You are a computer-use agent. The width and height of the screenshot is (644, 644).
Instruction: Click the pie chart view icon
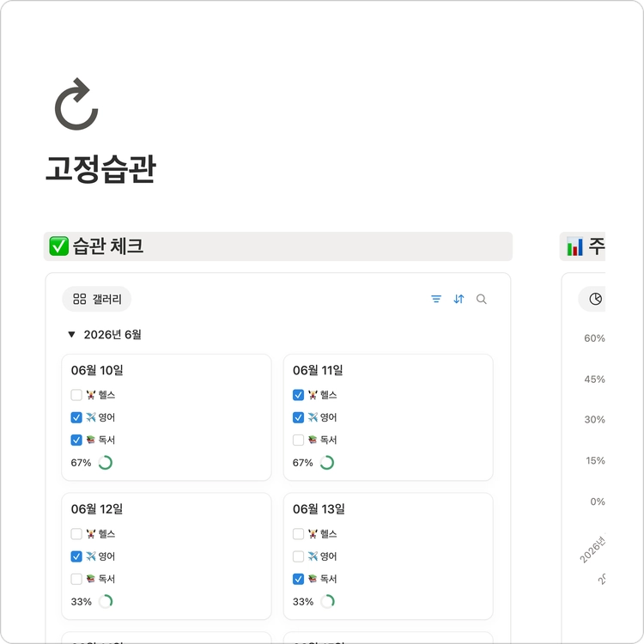596,299
